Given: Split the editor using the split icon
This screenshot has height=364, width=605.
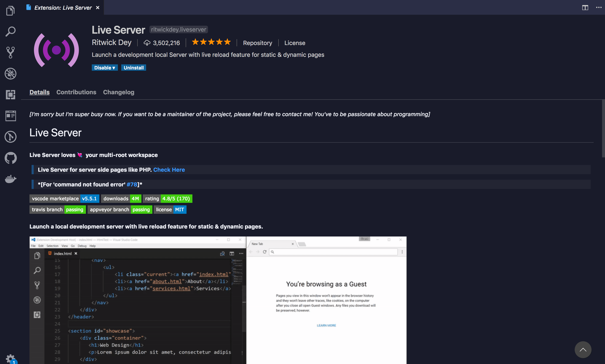Looking at the screenshot, I should tap(585, 8).
